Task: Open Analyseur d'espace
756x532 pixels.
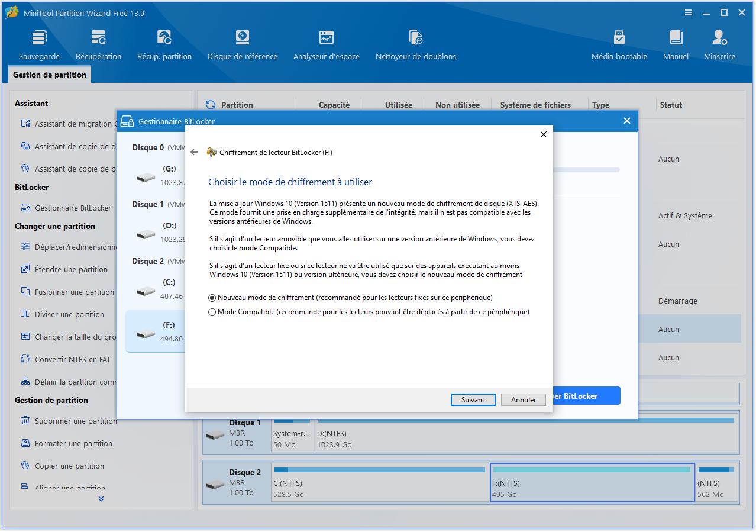Action: [x=326, y=45]
